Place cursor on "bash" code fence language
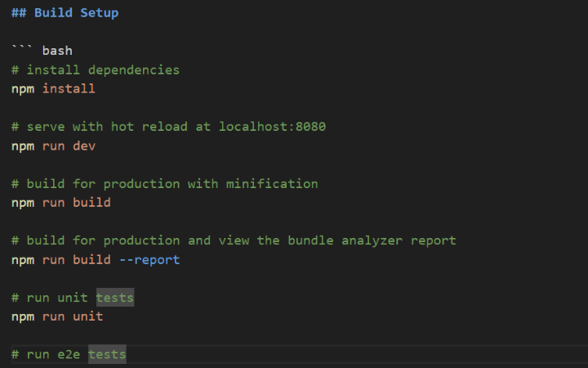588x368 pixels. [57, 51]
